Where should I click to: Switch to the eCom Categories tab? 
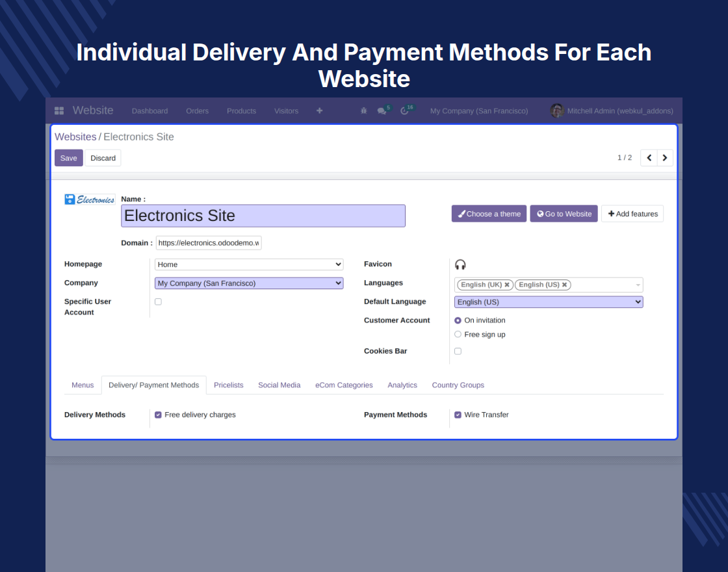(344, 385)
